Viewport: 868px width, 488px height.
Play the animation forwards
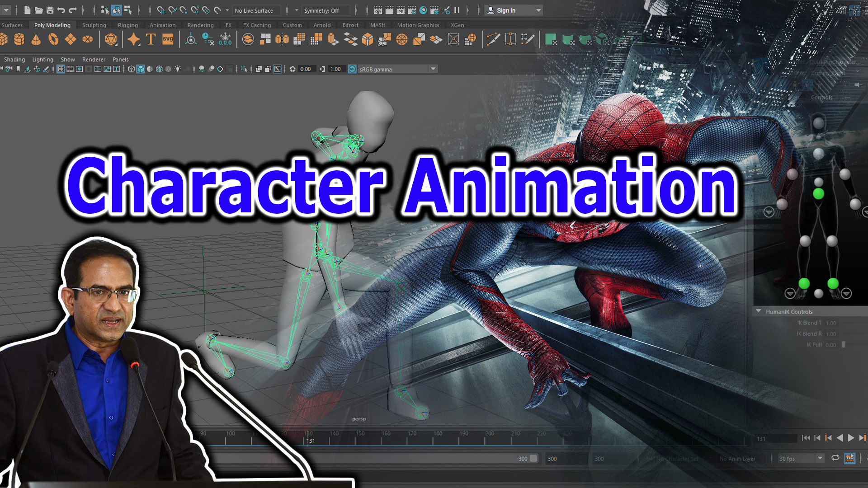click(851, 438)
